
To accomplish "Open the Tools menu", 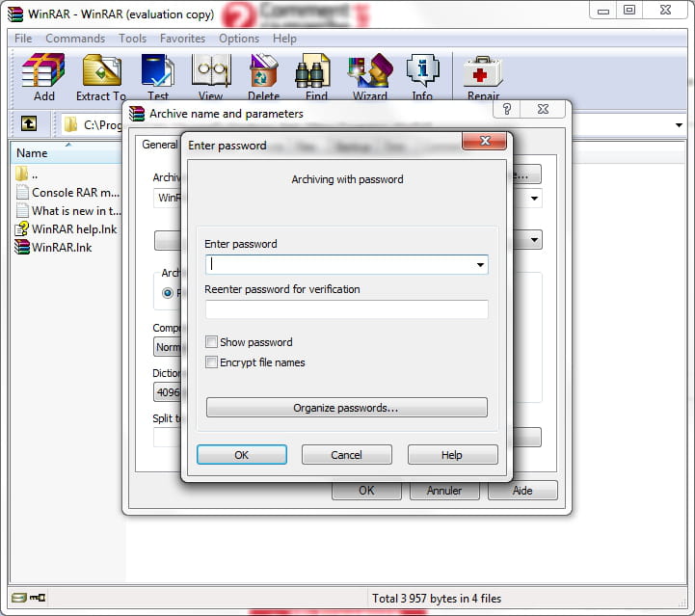I will [x=132, y=39].
